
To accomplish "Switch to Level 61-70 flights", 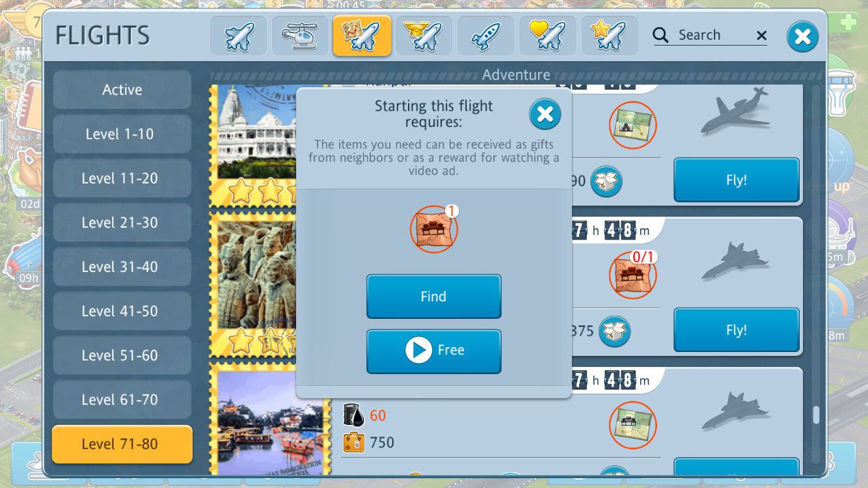I will [x=122, y=400].
